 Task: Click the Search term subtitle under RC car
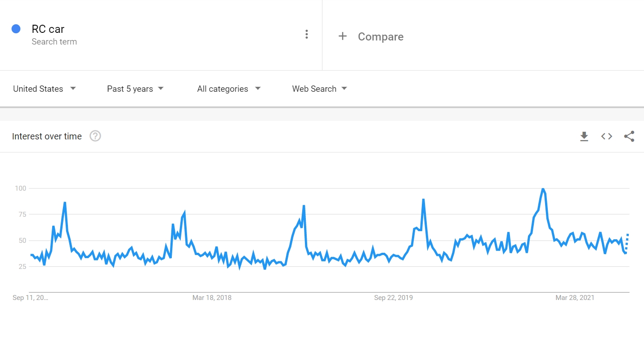click(x=54, y=42)
